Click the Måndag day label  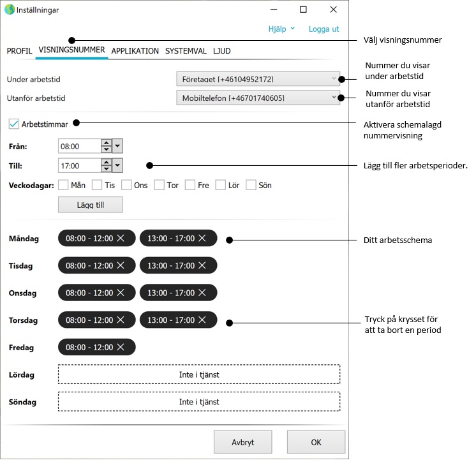click(24, 239)
